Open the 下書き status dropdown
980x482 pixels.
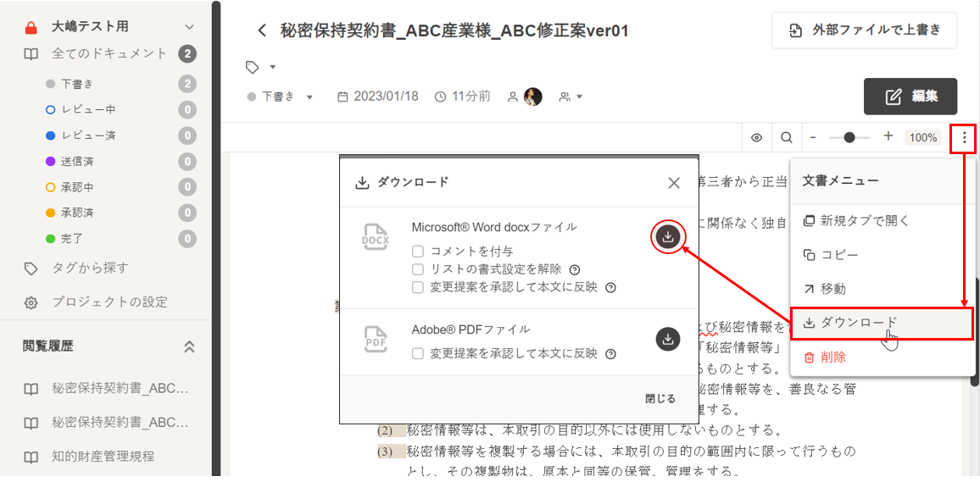pyautogui.click(x=280, y=97)
